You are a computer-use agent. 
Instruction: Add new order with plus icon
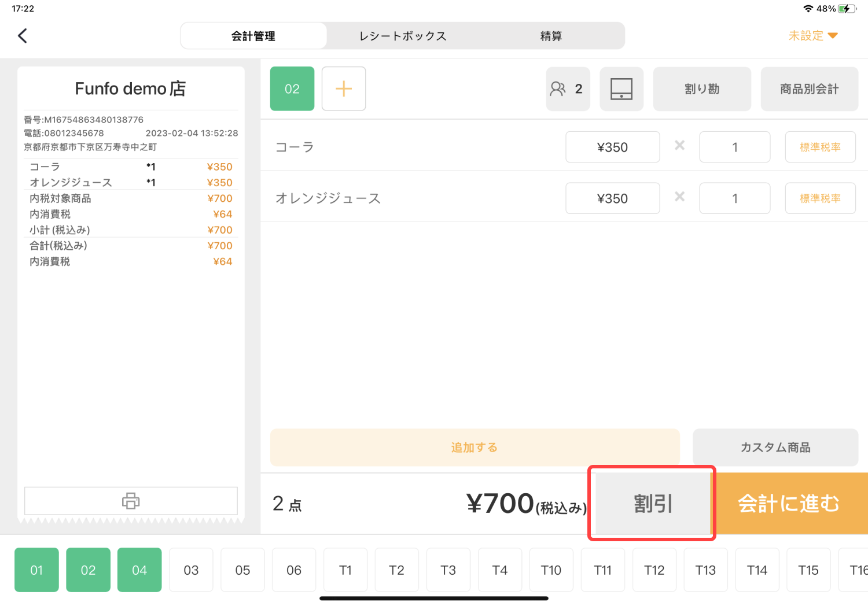(344, 88)
